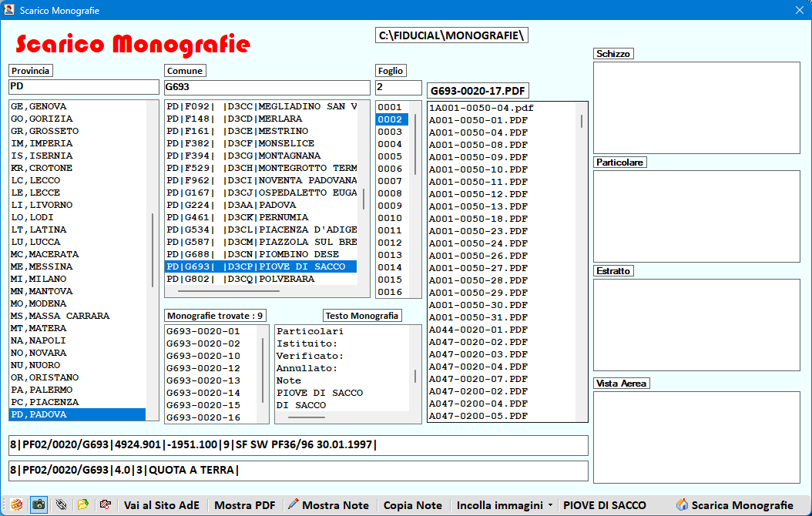This screenshot has height=516, width=812.
Task: Select A044-0020-01.PDF in file list
Action: (x=502, y=330)
